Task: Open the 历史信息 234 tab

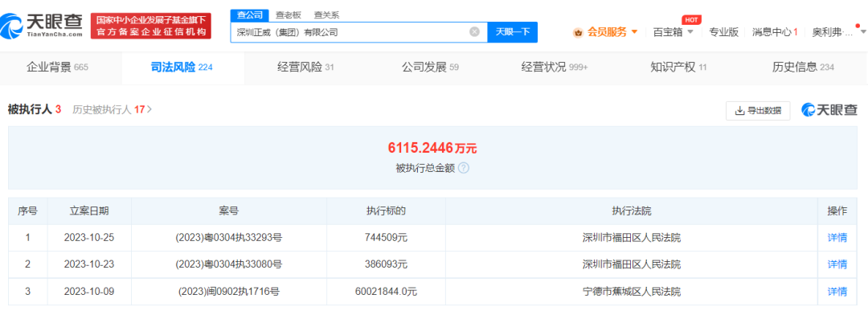Action: point(803,68)
